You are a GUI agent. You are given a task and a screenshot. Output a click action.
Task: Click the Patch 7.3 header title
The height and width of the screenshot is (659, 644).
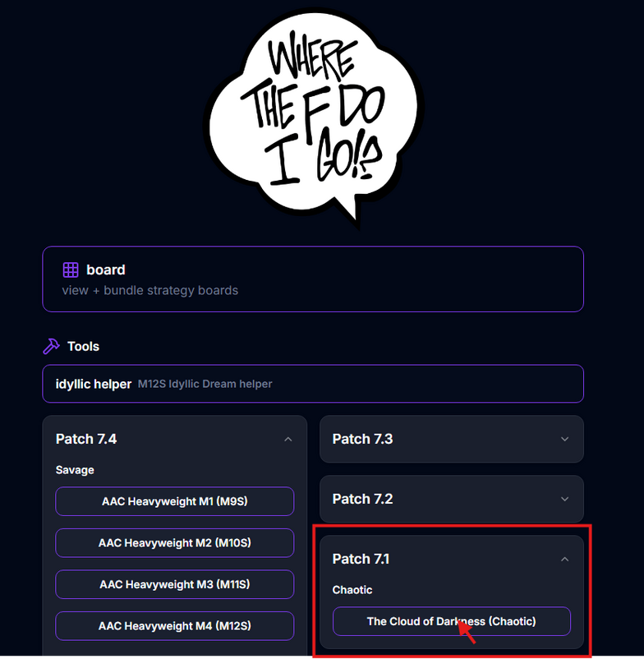tap(362, 439)
